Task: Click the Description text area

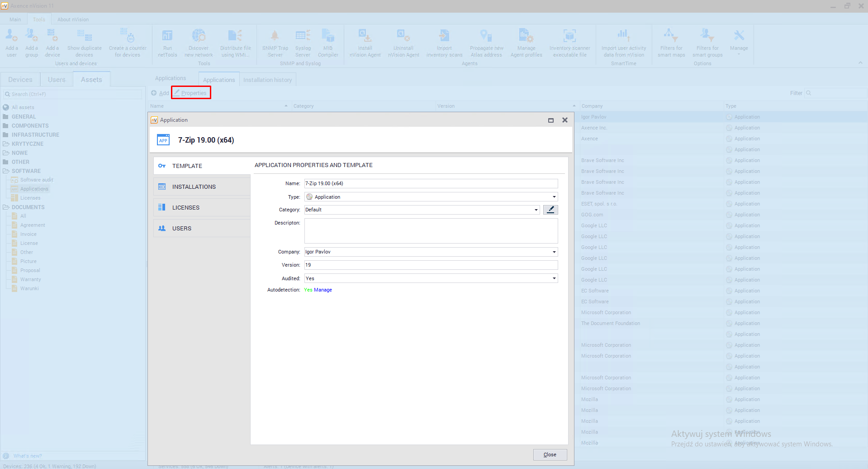Action: tap(431, 231)
